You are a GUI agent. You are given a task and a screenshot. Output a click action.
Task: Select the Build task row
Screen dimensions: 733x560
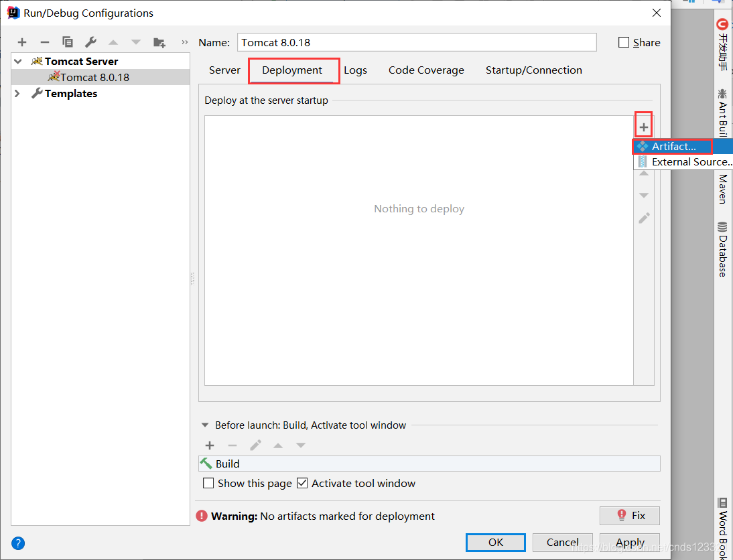[429, 464]
